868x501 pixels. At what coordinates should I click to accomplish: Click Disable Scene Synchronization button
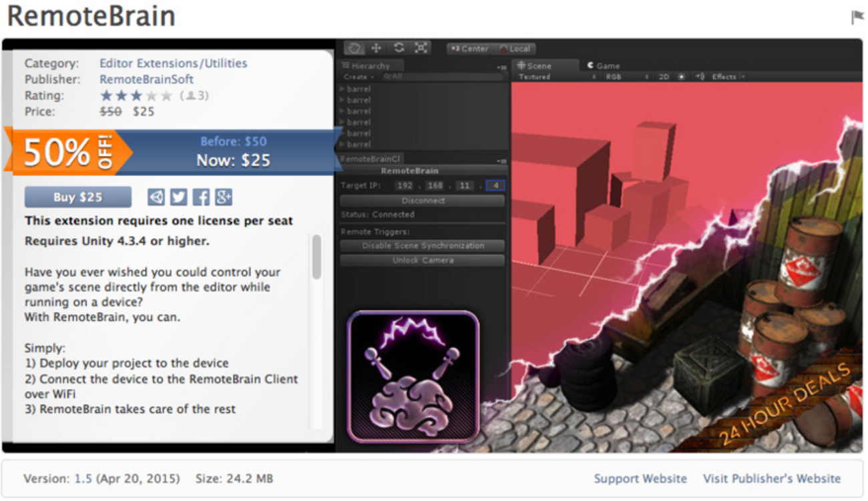[x=423, y=245]
